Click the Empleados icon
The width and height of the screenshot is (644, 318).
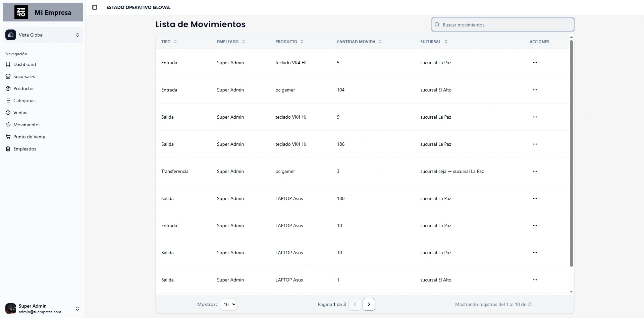click(x=8, y=148)
